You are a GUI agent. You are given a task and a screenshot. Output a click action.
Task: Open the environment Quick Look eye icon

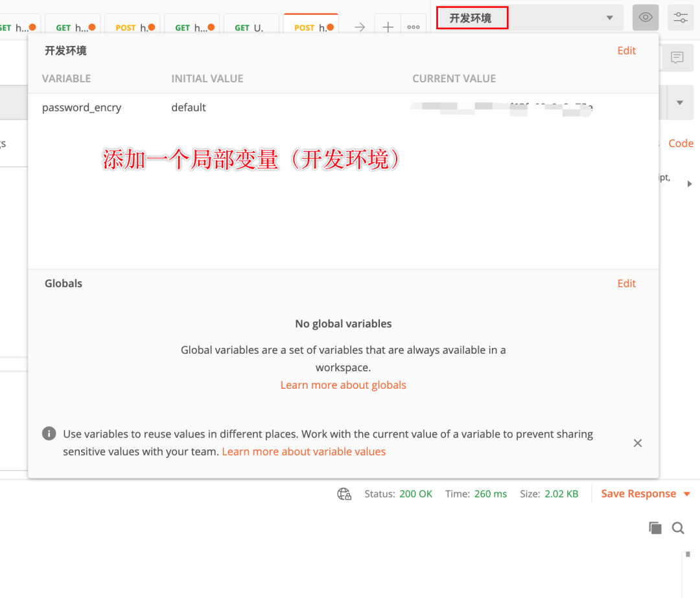[645, 17]
